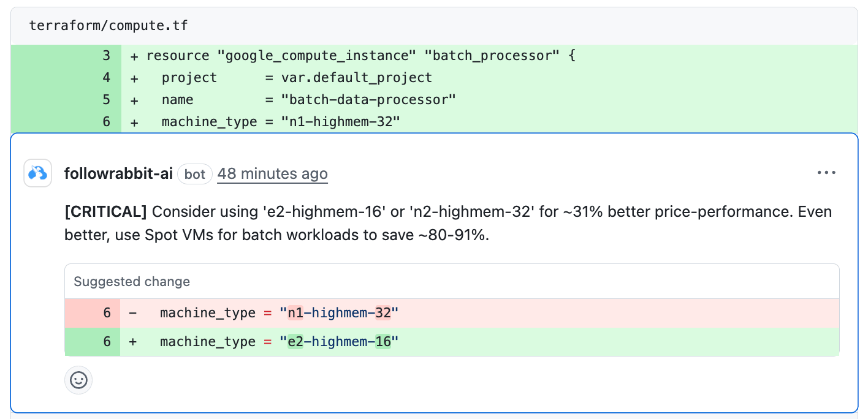Click the 'project = var.default_project' code line

point(489,78)
